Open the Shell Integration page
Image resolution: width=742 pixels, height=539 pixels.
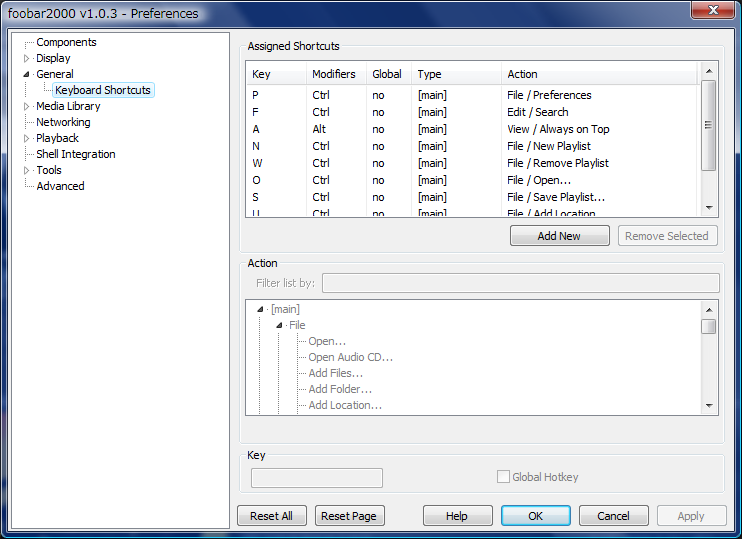[x=76, y=154]
